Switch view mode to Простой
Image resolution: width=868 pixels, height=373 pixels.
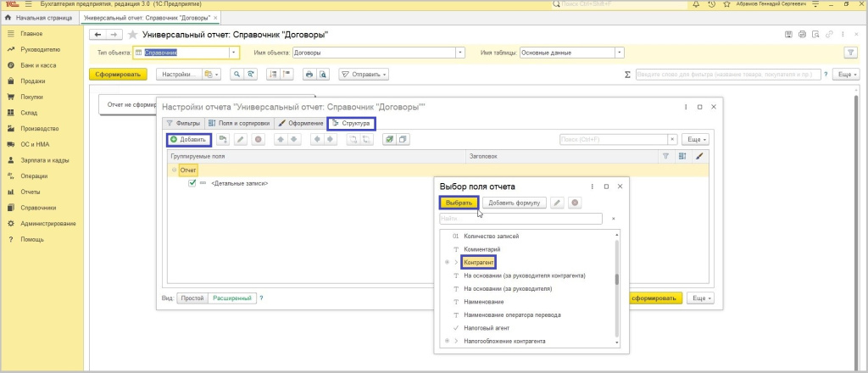(192, 298)
